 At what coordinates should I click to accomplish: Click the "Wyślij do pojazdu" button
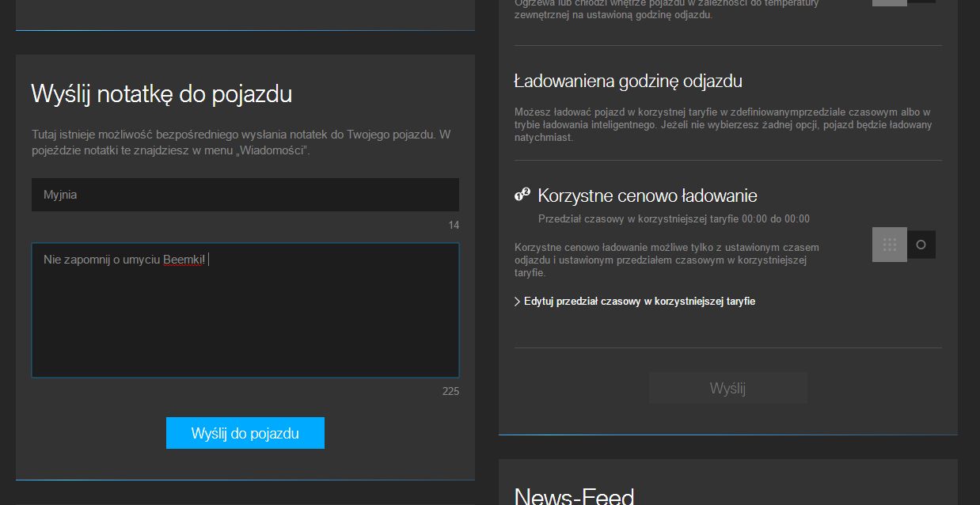[x=245, y=433]
